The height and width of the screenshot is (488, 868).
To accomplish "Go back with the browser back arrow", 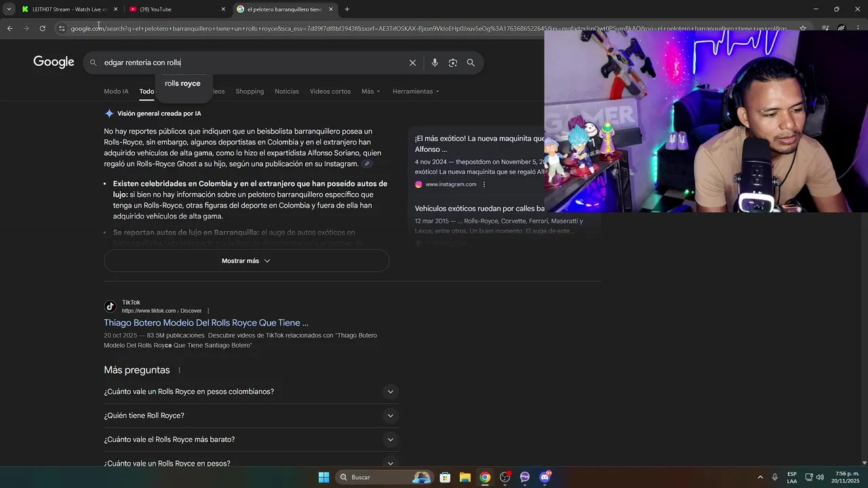I will coord(9,28).
